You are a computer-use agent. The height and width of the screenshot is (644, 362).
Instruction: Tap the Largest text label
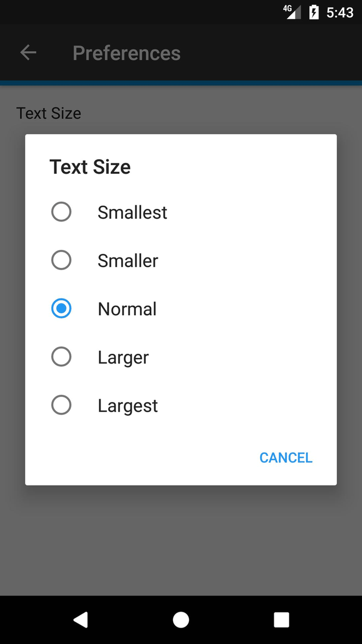click(128, 406)
